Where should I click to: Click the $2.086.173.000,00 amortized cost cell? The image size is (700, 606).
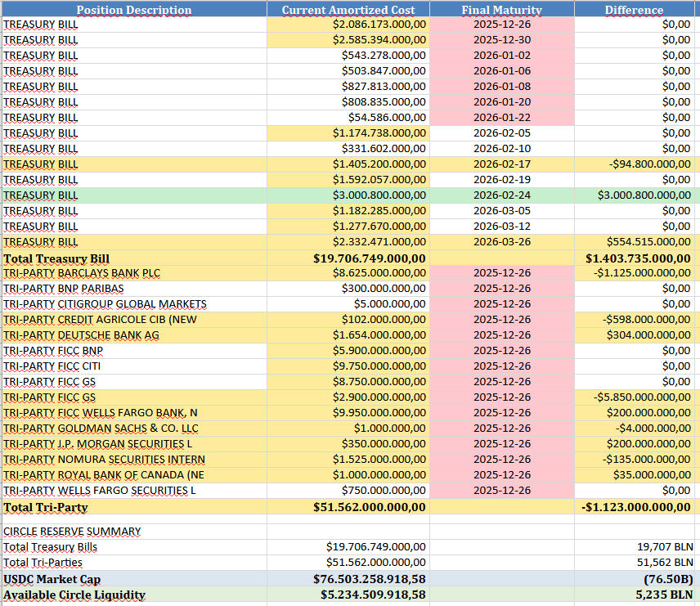tap(348, 25)
